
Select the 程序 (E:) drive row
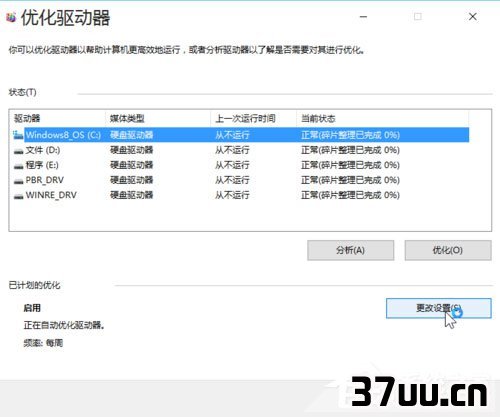241,165
